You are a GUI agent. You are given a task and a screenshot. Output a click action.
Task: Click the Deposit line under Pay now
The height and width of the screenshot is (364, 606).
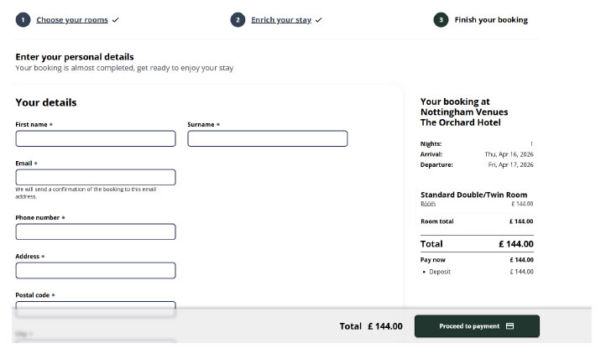tap(440, 272)
